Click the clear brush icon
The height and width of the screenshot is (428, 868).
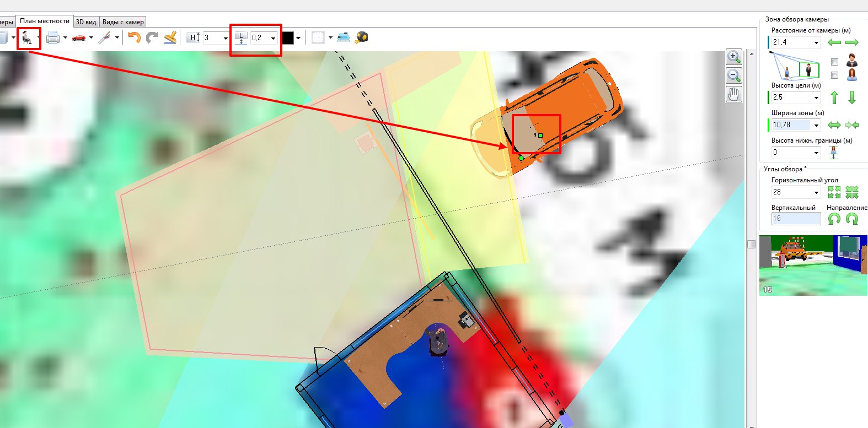point(170,37)
